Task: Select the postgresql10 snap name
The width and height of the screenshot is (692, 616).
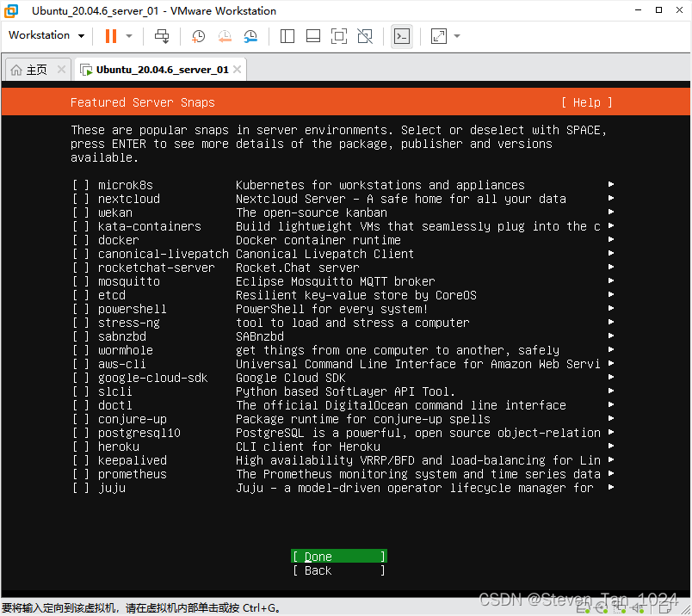Action: 139,433
